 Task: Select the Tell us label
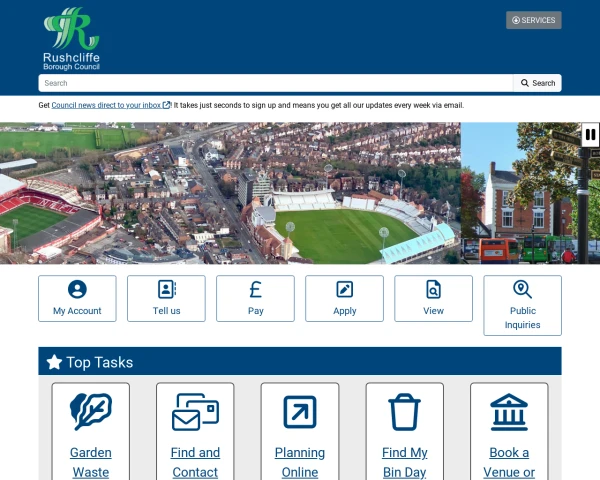pos(166,311)
